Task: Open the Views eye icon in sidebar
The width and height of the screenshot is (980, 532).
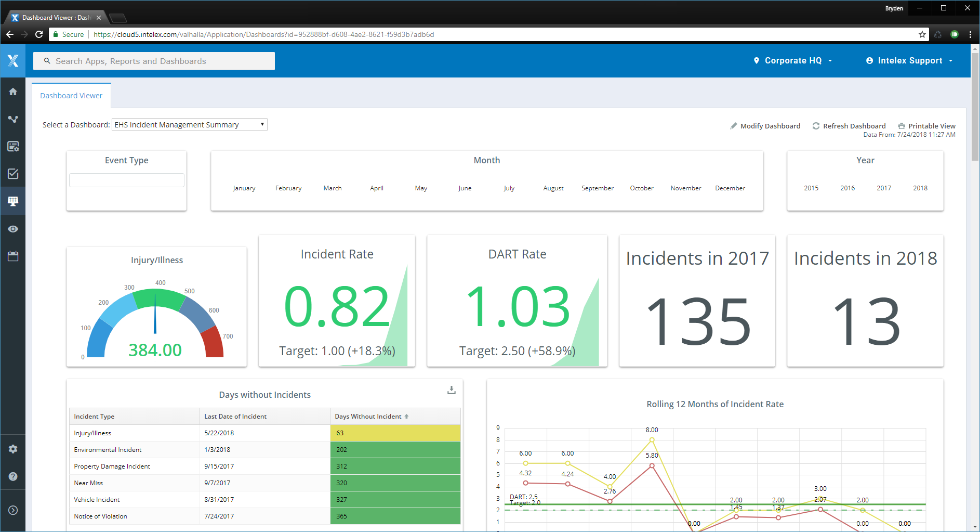Action: click(x=13, y=229)
